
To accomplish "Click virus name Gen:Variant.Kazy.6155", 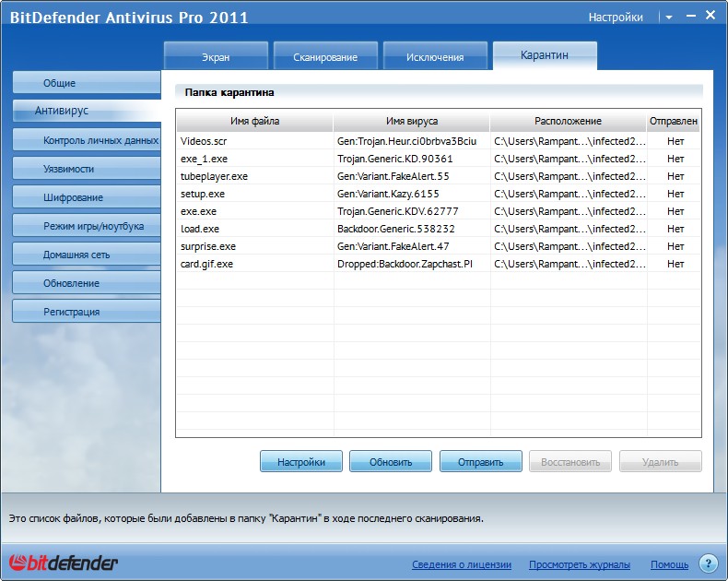I will tap(388, 194).
